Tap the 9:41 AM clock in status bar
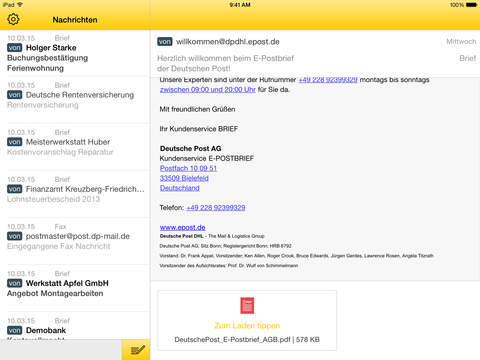The image size is (480, 360). pyautogui.click(x=240, y=5)
